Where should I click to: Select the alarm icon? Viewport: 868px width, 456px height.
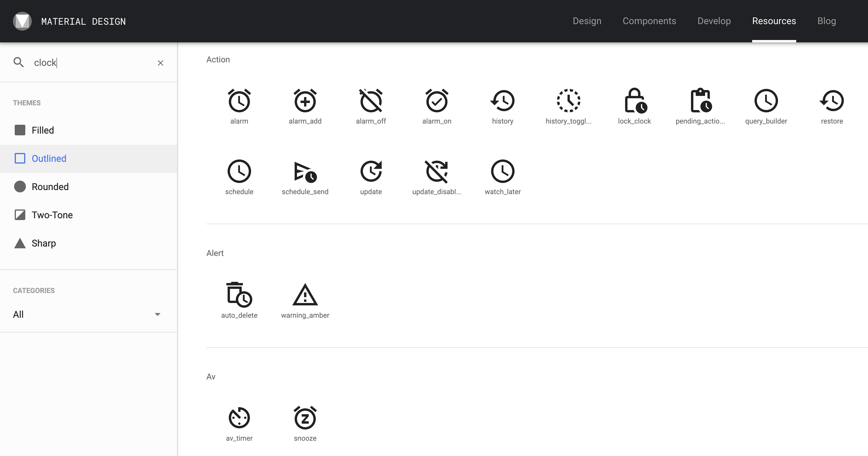pyautogui.click(x=239, y=101)
